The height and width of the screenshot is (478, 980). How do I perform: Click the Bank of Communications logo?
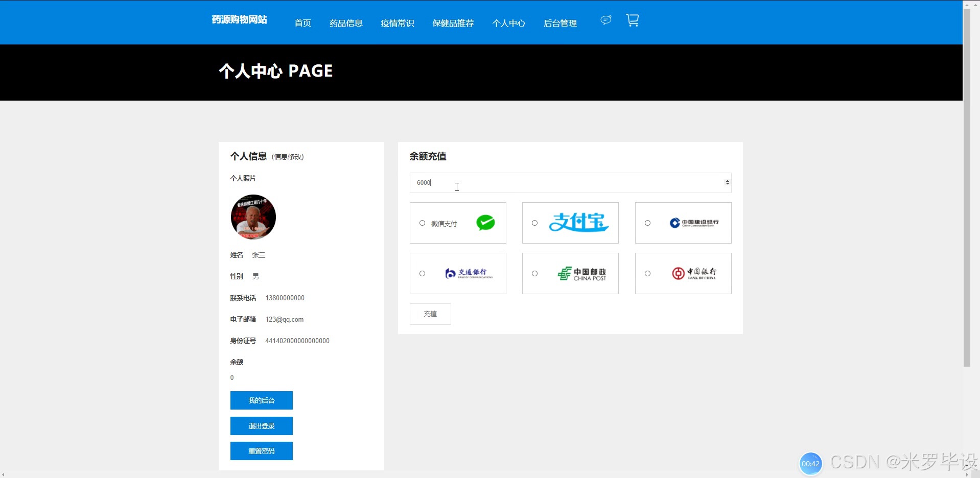pos(469,273)
